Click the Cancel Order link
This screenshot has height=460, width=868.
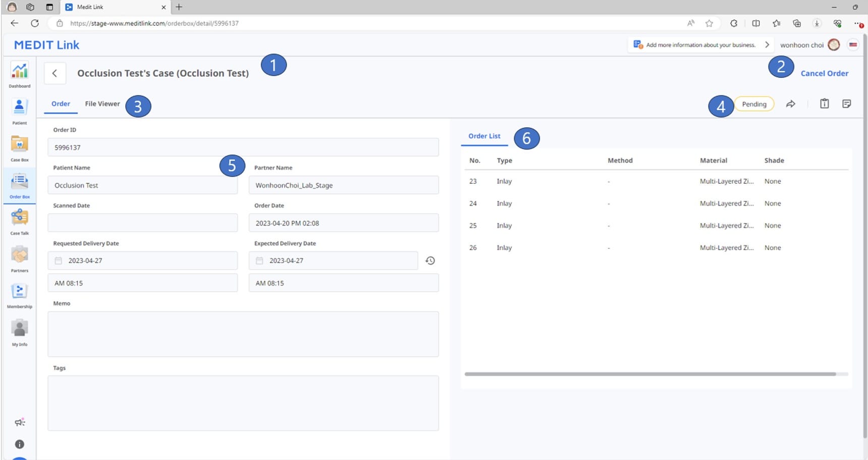pos(824,73)
